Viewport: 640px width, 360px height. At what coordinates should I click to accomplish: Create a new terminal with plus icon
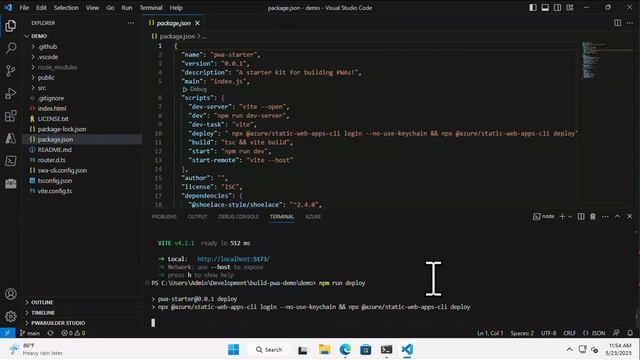[x=562, y=216]
